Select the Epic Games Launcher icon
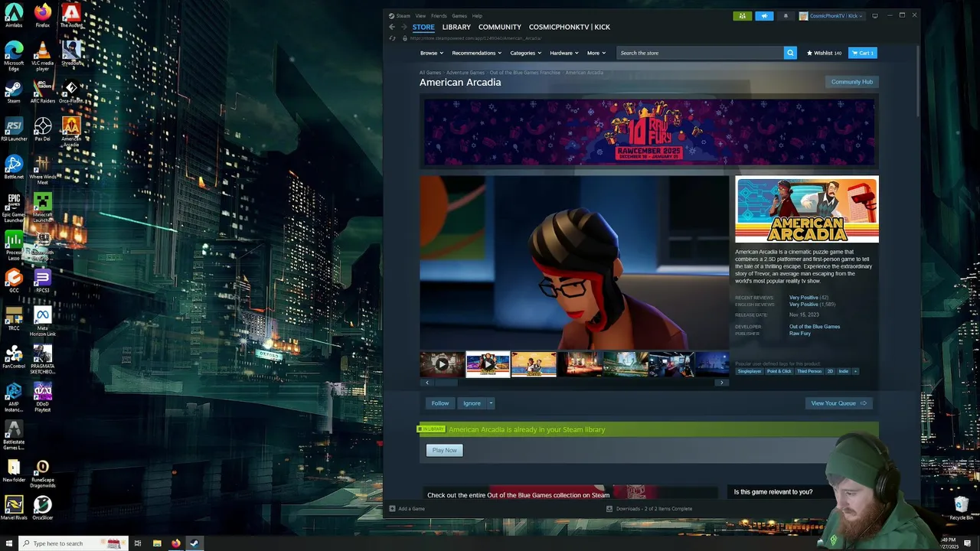 [x=14, y=207]
